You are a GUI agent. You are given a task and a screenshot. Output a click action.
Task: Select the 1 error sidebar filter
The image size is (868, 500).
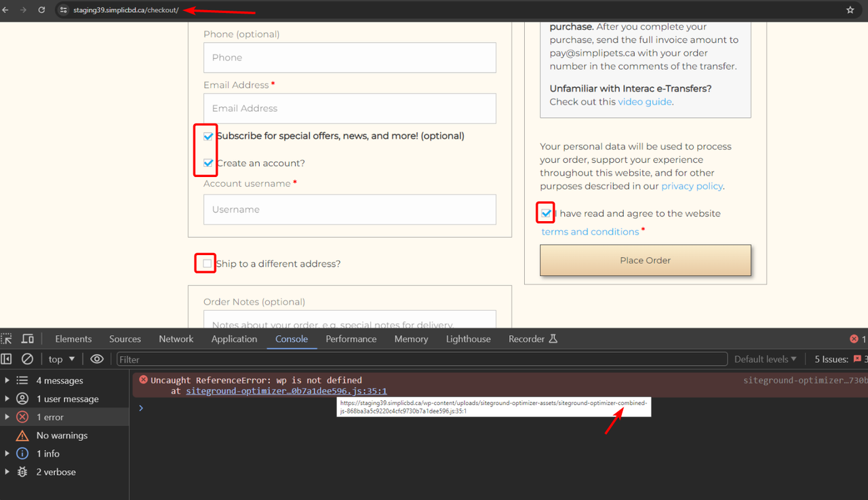coord(64,417)
